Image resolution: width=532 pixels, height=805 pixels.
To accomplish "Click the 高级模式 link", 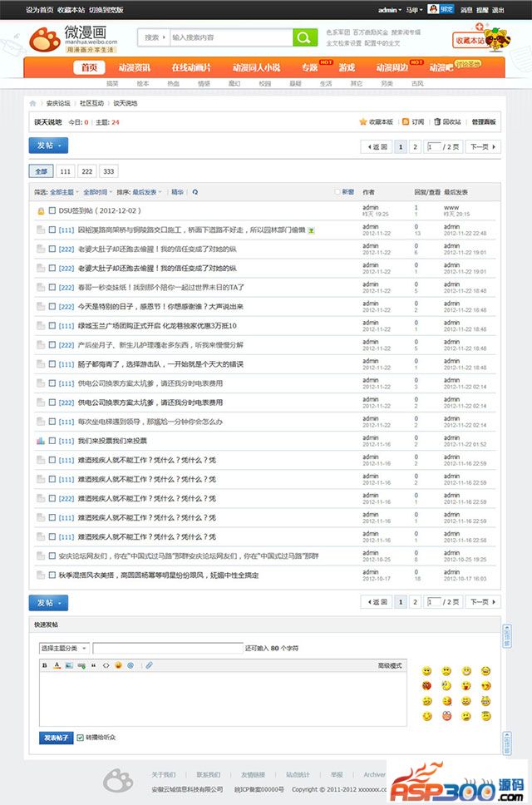I will coord(390,665).
